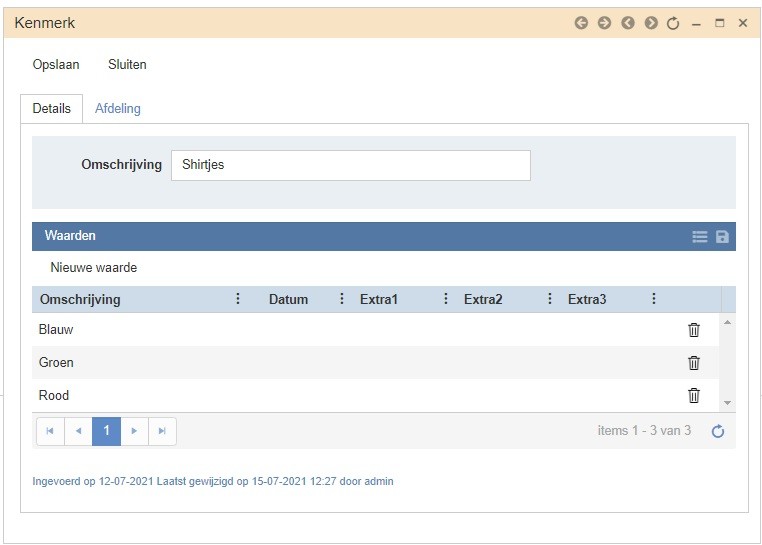This screenshot has width=762, height=545.
Task: Sort by Extra3 column header
Action: tap(587, 299)
